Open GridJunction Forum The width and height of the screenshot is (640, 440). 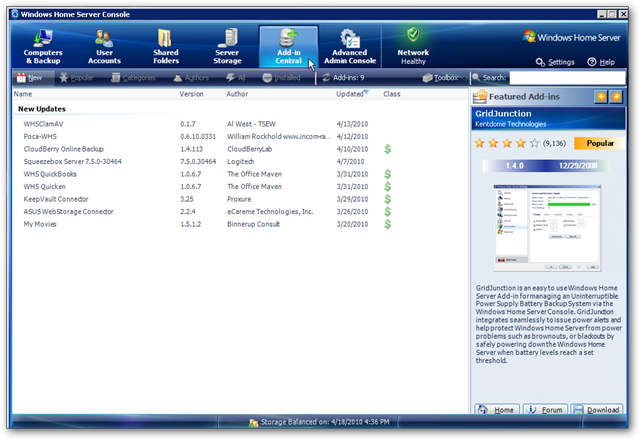coord(545,409)
